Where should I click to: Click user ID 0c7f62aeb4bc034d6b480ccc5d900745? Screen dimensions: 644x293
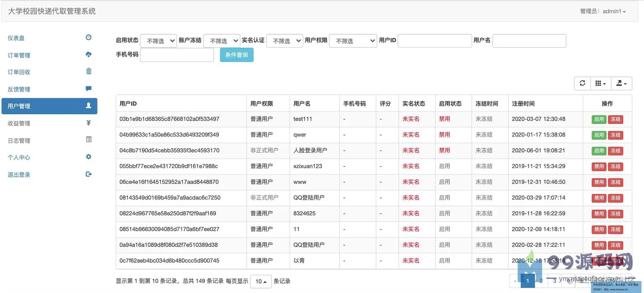170,261
